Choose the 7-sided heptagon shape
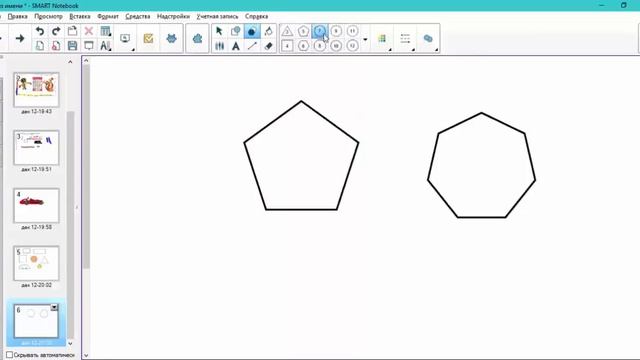This screenshot has width=640, height=360. click(320, 31)
